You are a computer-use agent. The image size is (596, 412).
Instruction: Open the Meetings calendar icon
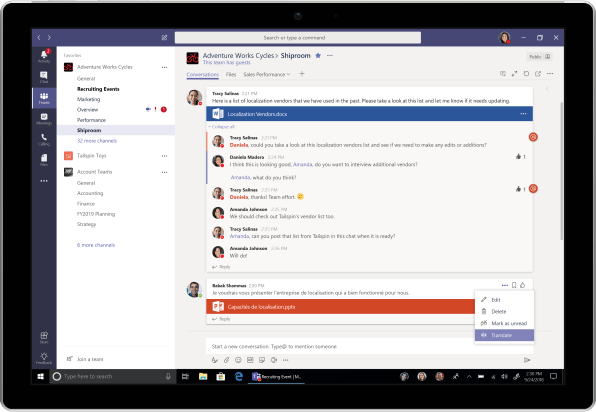point(44,119)
